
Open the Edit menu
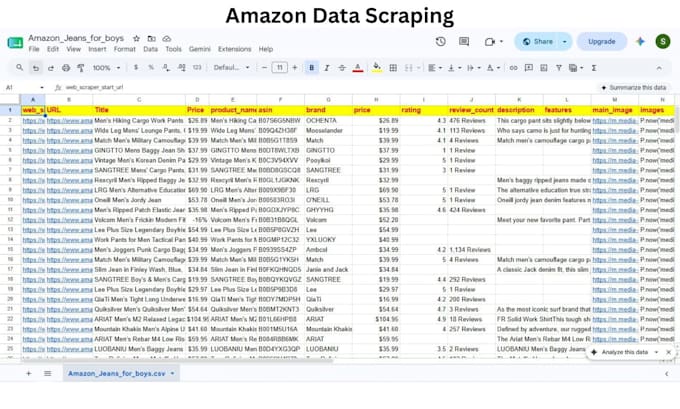coord(53,49)
